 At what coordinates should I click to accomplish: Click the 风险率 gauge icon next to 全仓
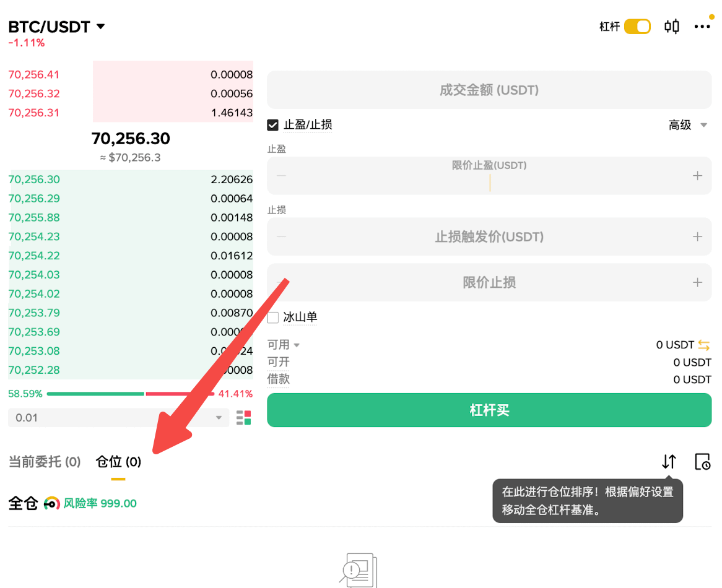tap(51, 503)
